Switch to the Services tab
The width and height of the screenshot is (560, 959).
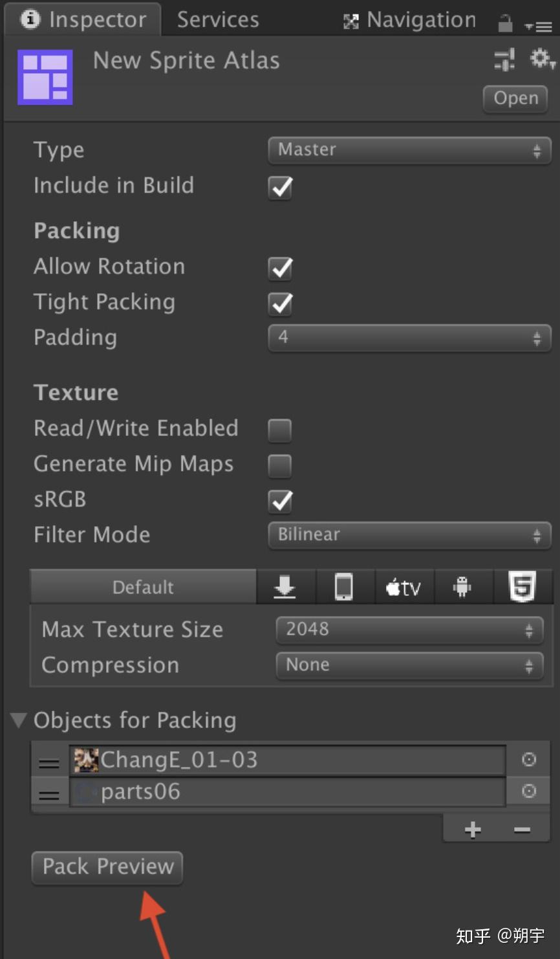pyautogui.click(x=217, y=19)
